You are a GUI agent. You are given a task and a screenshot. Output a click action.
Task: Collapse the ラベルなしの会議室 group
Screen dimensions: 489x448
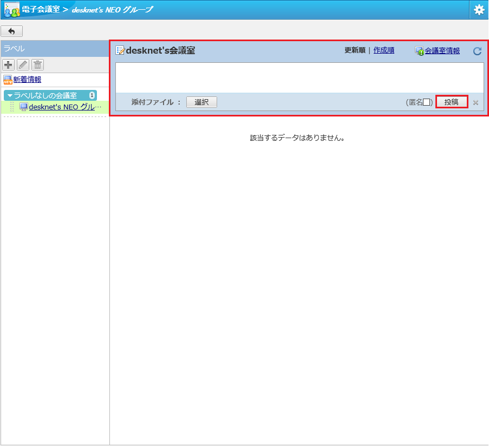10,95
